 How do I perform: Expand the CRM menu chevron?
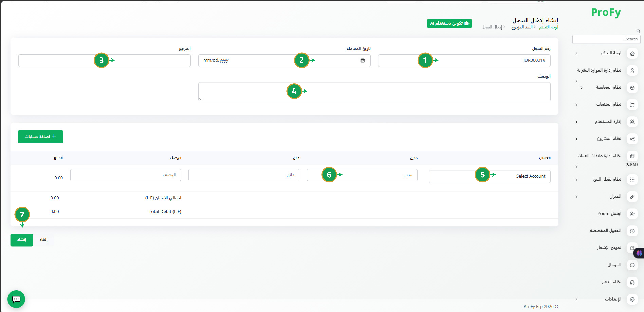point(576,167)
